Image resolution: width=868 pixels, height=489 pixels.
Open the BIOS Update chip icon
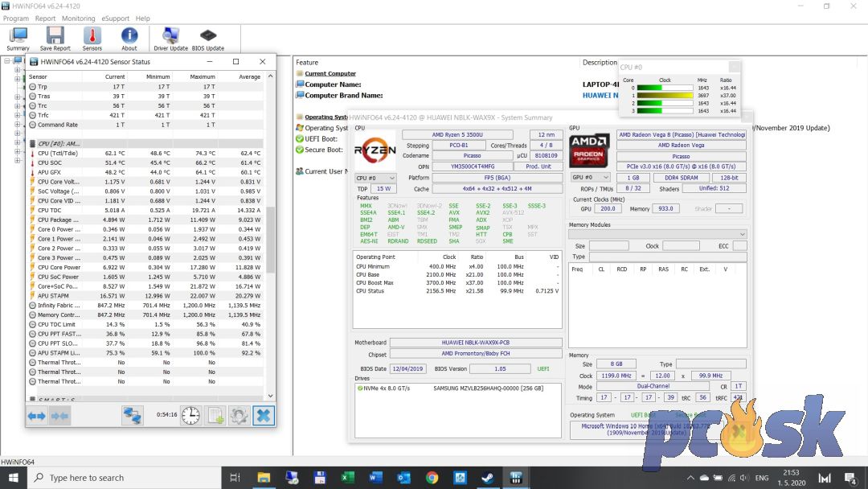tap(207, 39)
